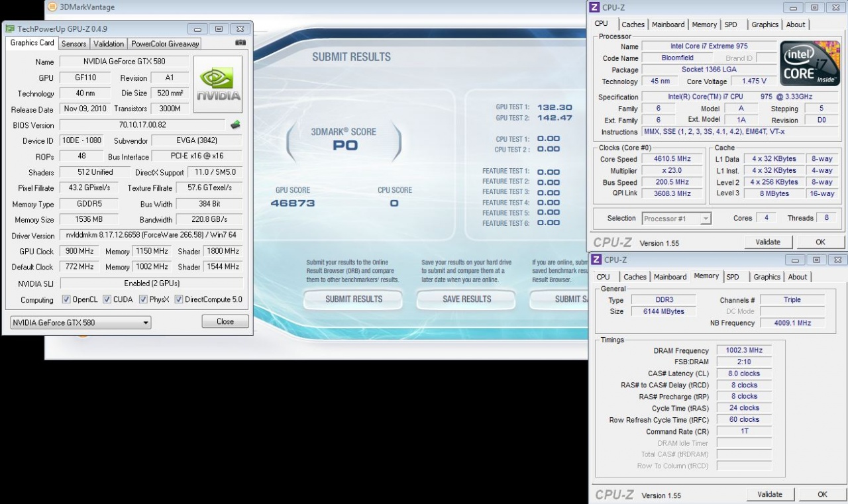Click the Memory Size 1536 MB field

tap(89, 219)
